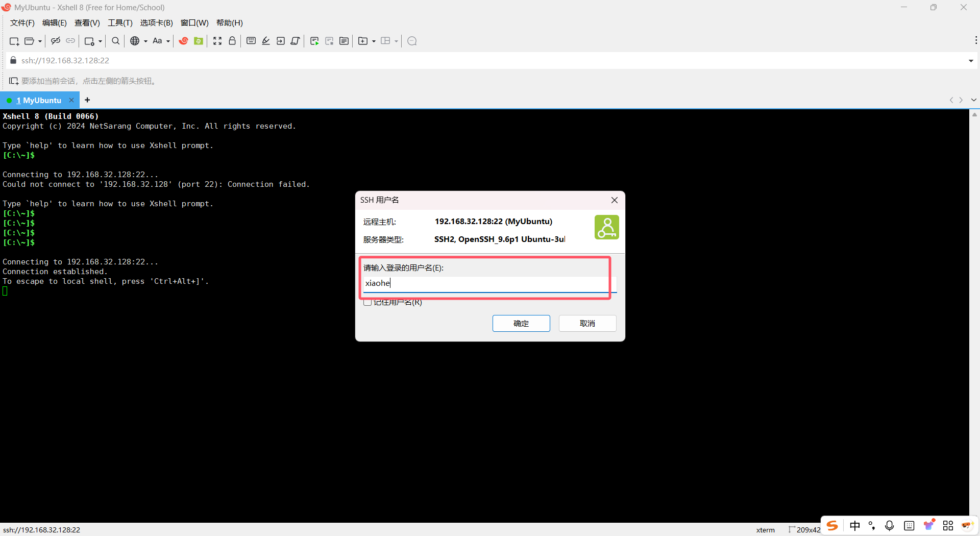Image resolution: width=980 pixels, height=536 pixels.
Task: Open the 编辑(E) menu
Action: (x=55, y=23)
